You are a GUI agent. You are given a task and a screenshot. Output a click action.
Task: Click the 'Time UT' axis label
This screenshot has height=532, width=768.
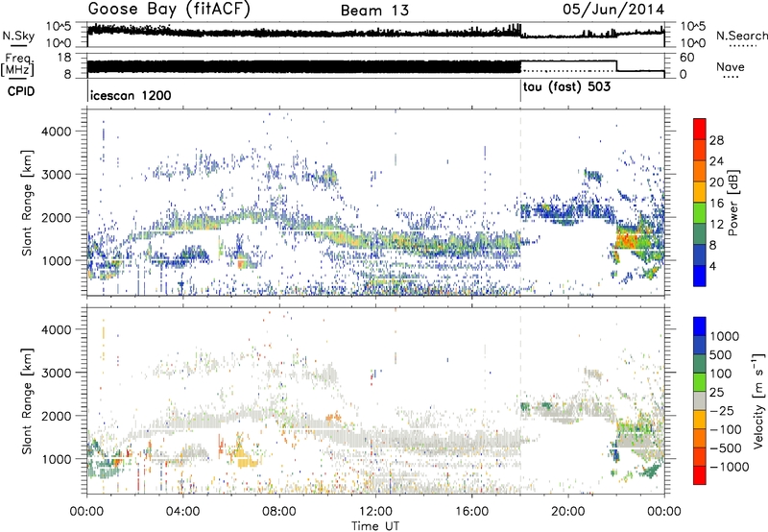point(375,526)
